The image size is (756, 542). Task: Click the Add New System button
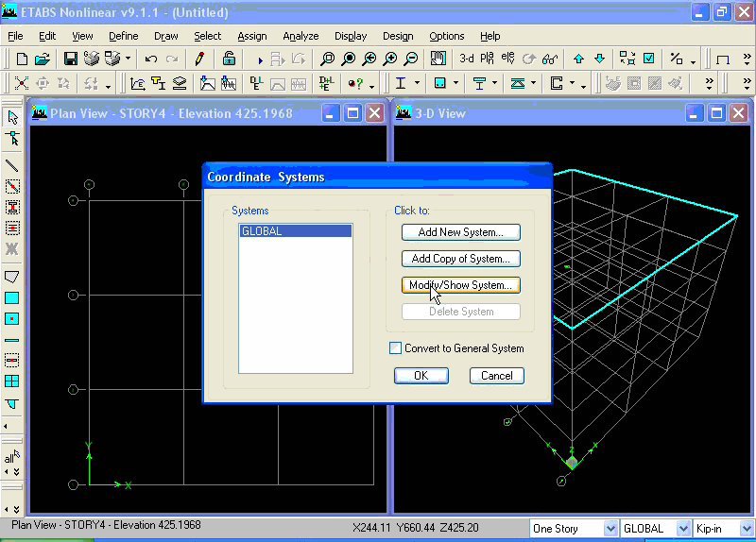(x=461, y=232)
